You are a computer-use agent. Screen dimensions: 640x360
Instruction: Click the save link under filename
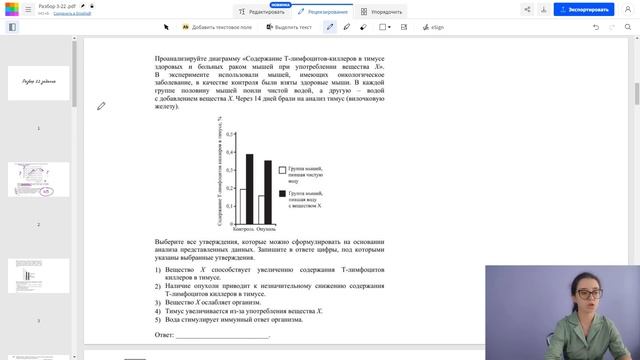pos(72,13)
